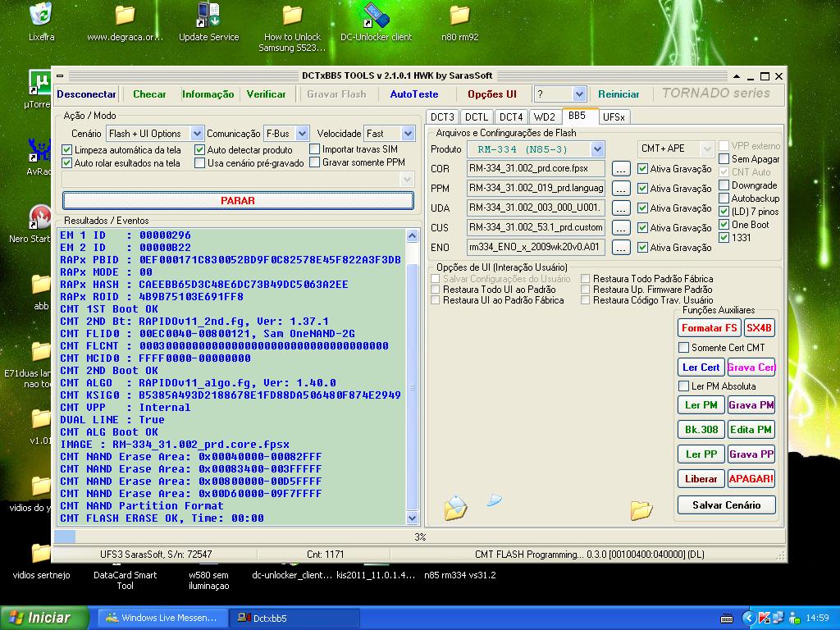Expand Cenário dropdown Flash + UI Options
840x630 pixels.
[x=197, y=134]
